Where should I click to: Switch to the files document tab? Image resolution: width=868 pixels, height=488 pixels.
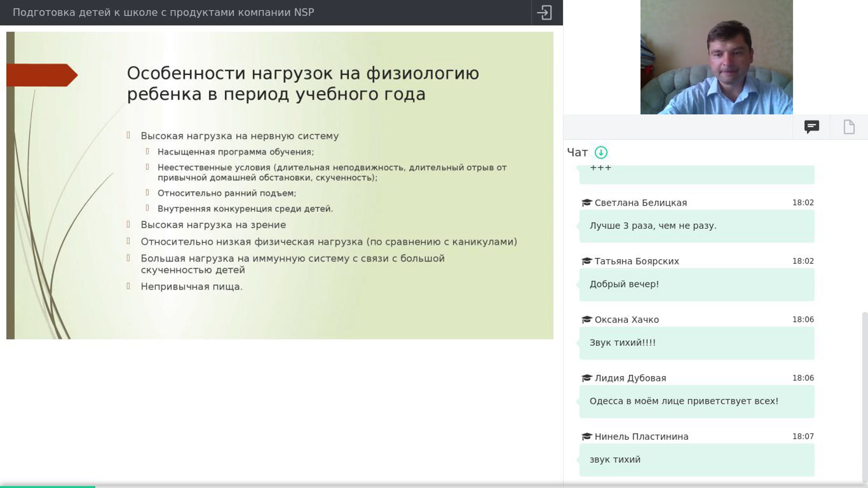tap(849, 127)
